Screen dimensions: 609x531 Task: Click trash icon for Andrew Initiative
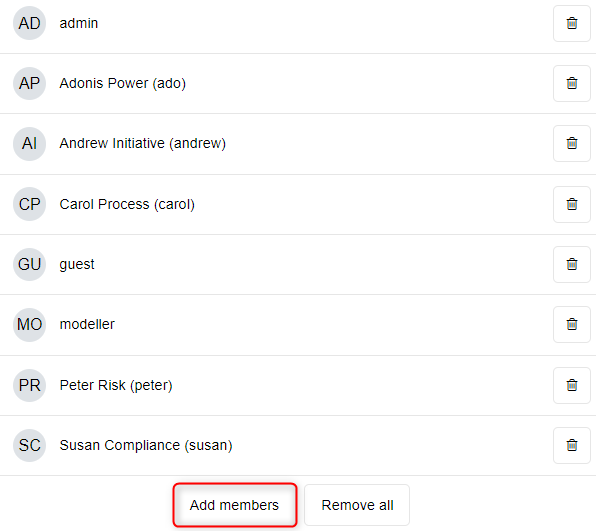pos(572,143)
